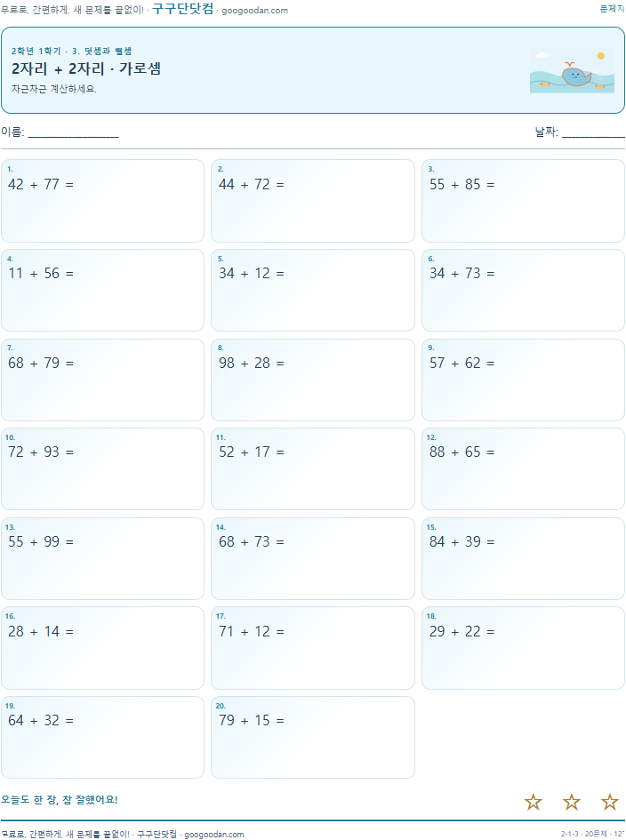Click the middle star rating icon

coord(572,802)
